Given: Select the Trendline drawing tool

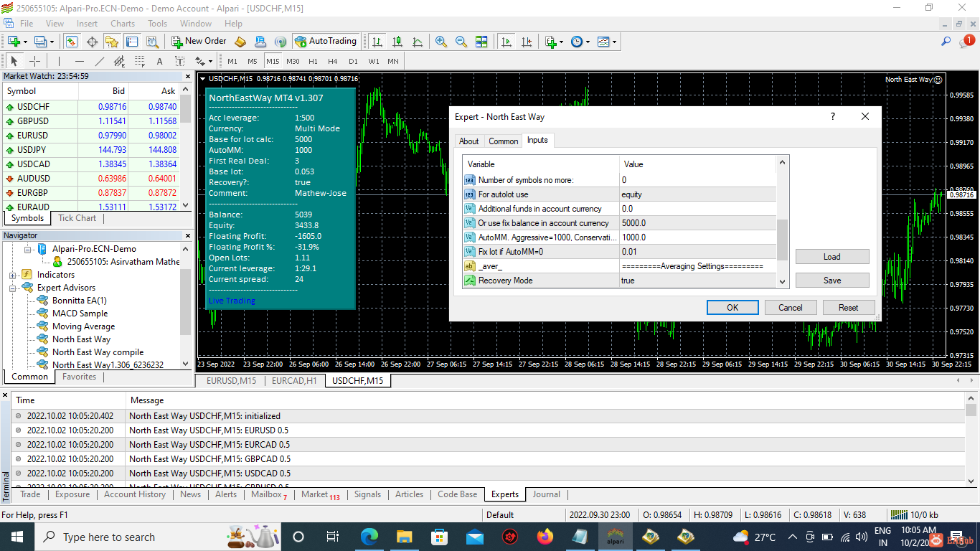Looking at the screenshot, I should [100, 61].
